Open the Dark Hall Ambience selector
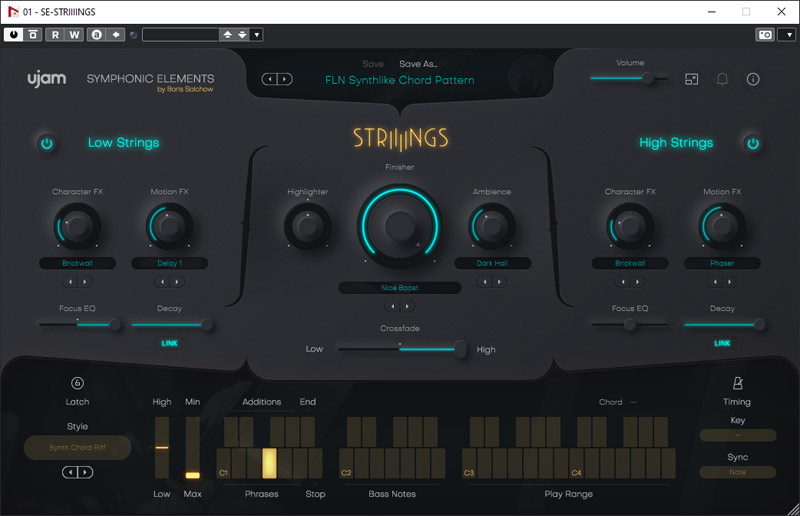The height and width of the screenshot is (516, 800). pos(491,264)
